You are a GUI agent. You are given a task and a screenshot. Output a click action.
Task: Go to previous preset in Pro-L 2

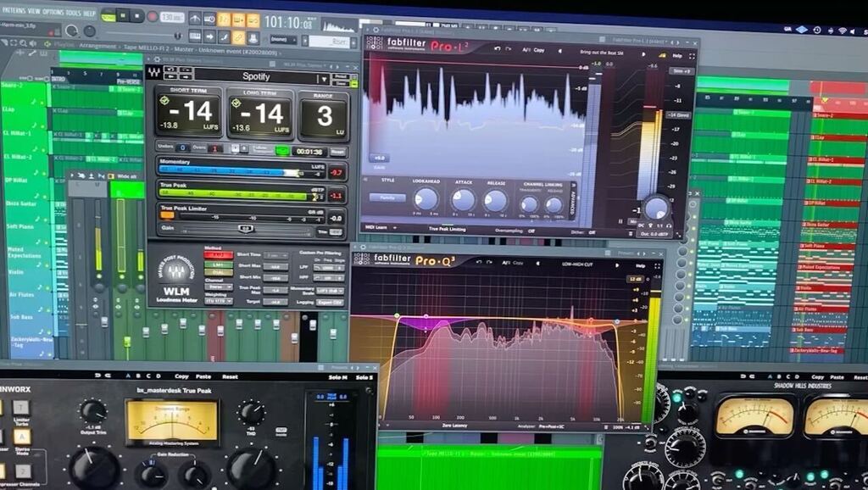coord(559,51)
